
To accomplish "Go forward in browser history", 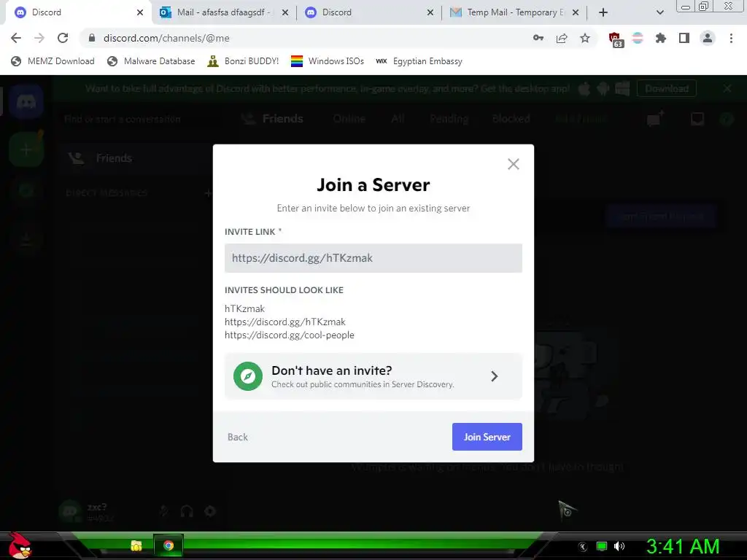I will coord(39,38).
